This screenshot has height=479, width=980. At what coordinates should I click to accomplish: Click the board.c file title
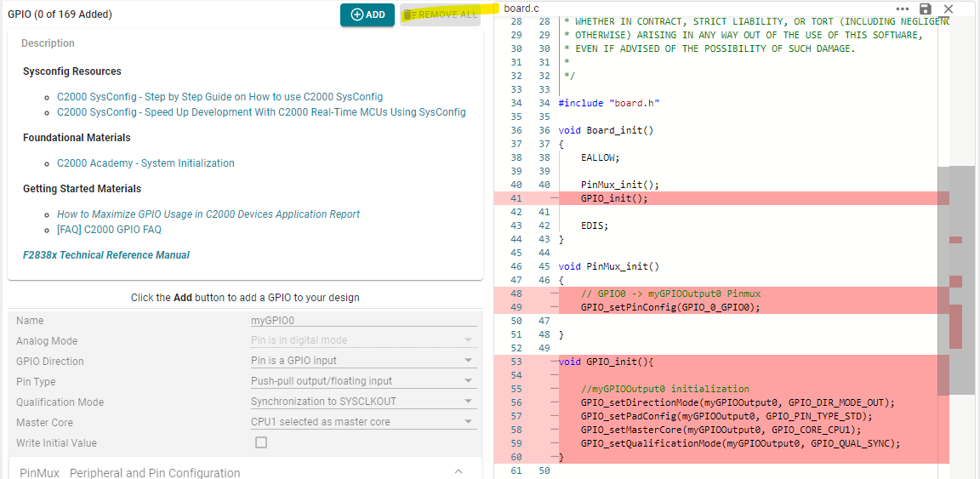[x=521, y=9]
